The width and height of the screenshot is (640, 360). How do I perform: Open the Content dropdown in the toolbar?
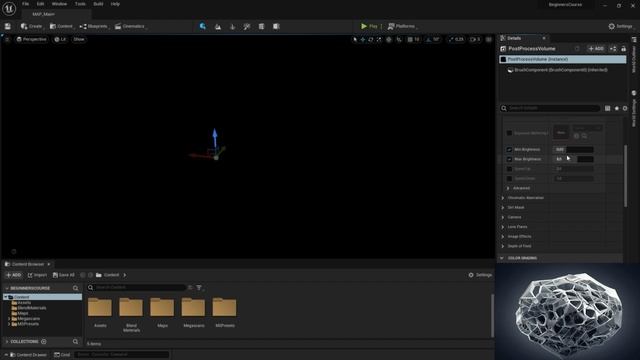[x=61, y=26]
